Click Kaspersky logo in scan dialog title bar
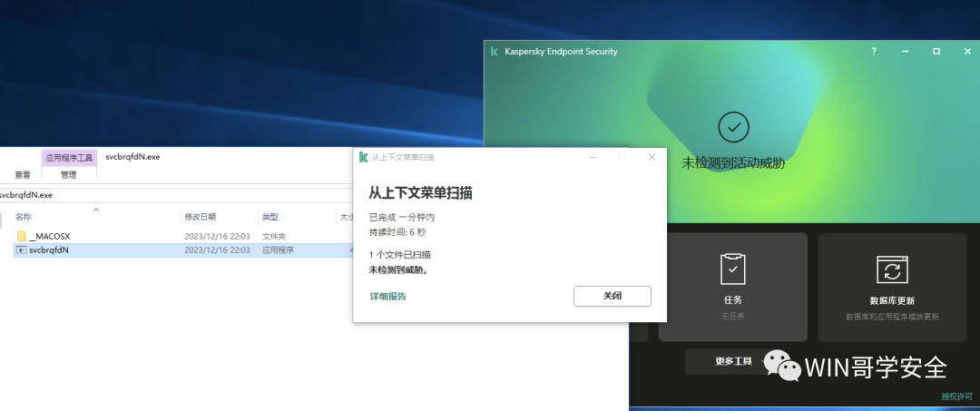980x411 pixels. point(363,157)
